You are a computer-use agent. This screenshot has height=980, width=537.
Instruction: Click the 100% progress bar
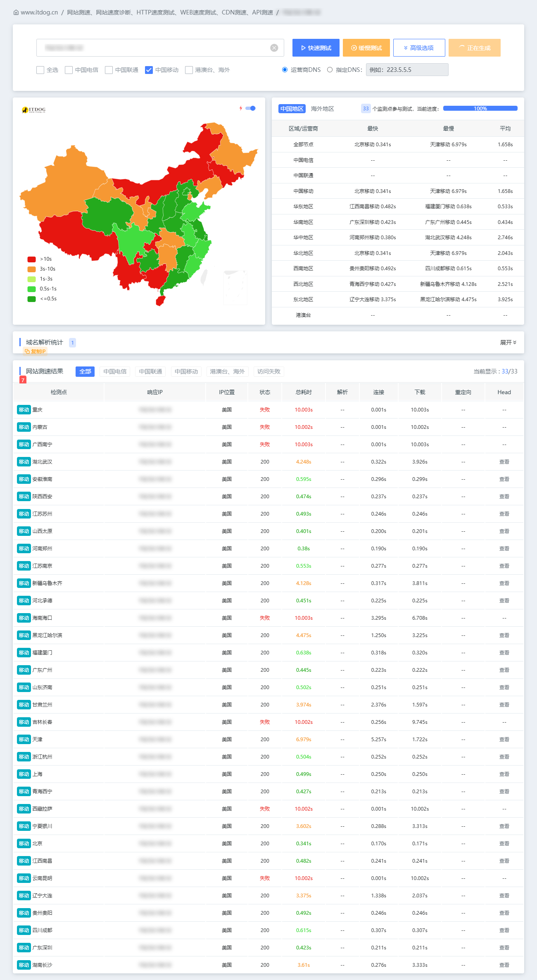pos(480,109)
